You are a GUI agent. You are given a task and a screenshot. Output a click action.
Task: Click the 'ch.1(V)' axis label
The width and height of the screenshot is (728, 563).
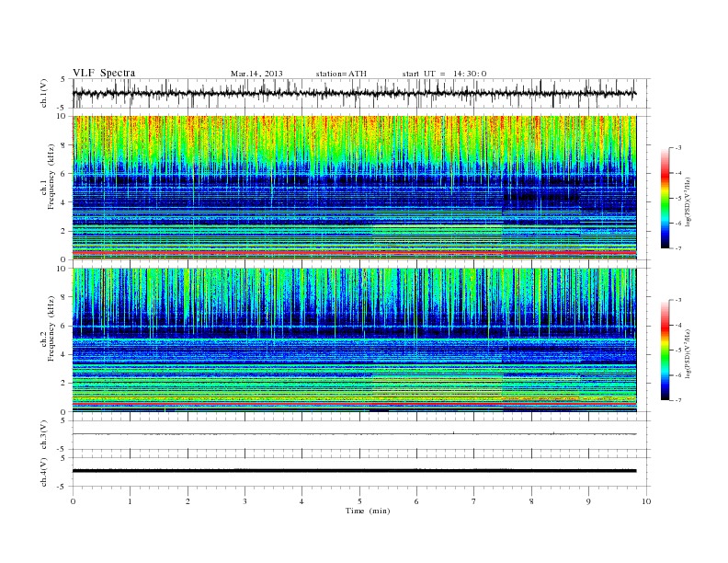44,93
